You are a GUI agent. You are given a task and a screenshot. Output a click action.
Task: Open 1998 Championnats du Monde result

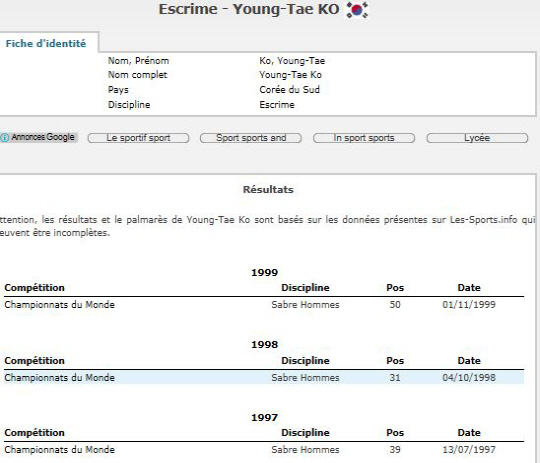tap(60, 378)
